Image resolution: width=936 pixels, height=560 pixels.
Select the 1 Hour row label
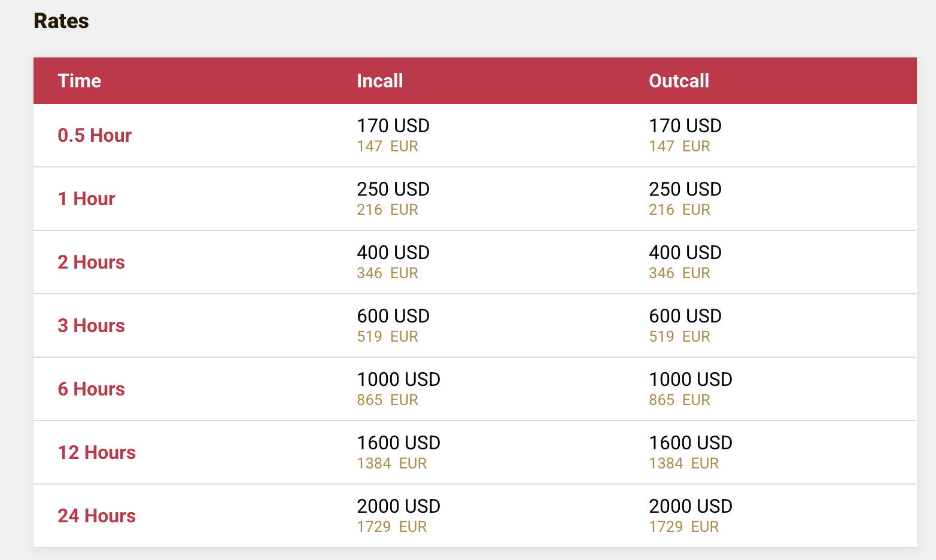point(86,199)
